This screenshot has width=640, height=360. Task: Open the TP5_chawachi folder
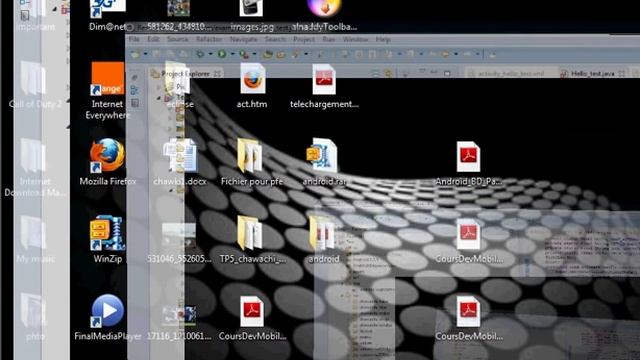pos(252,240)
